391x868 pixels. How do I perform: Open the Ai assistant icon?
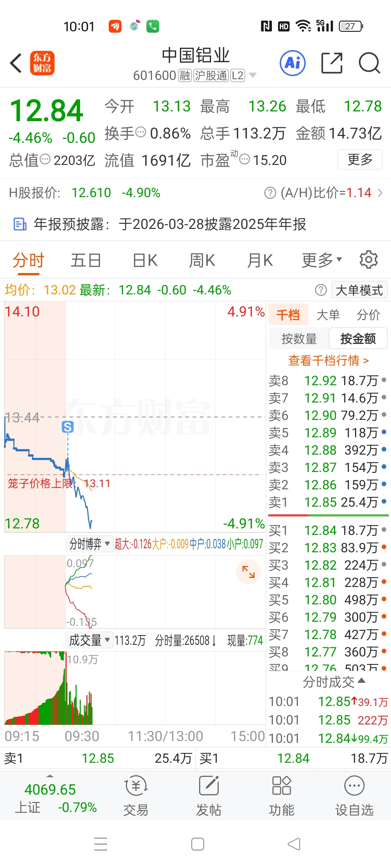pyautogui.click(x=293, y=63)
